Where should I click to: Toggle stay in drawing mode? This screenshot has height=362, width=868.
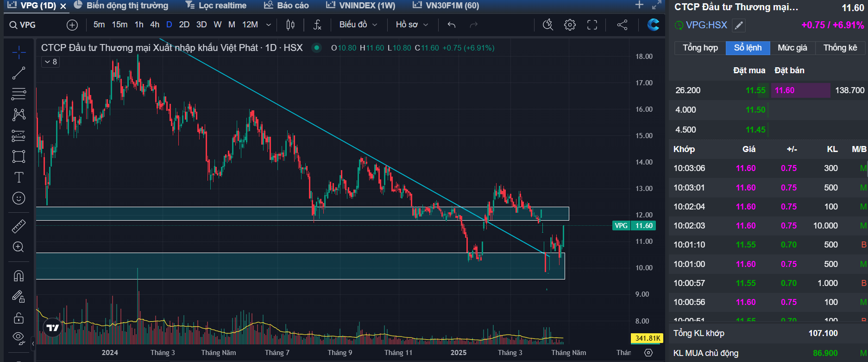point(19,297)
